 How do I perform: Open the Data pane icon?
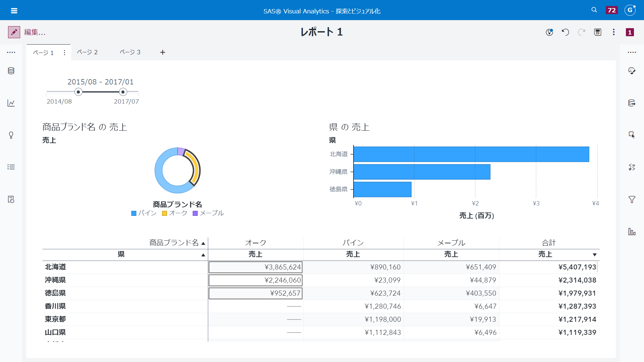point(11,71)
